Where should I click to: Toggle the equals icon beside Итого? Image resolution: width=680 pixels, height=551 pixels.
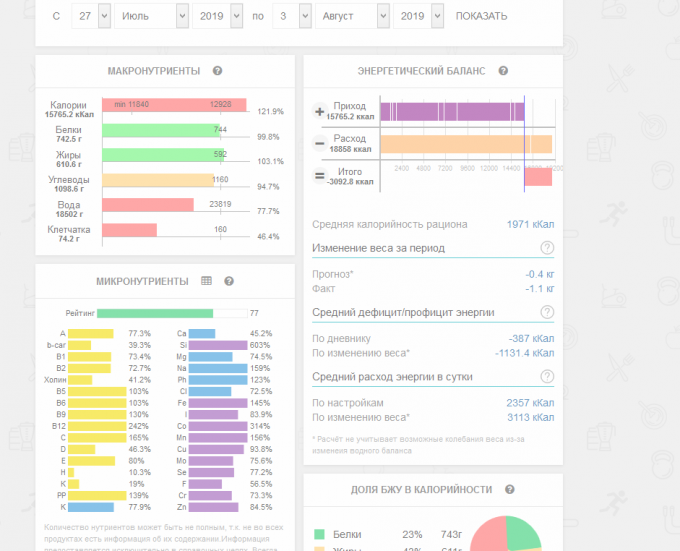pyautogui.click(x=320, y=177)
